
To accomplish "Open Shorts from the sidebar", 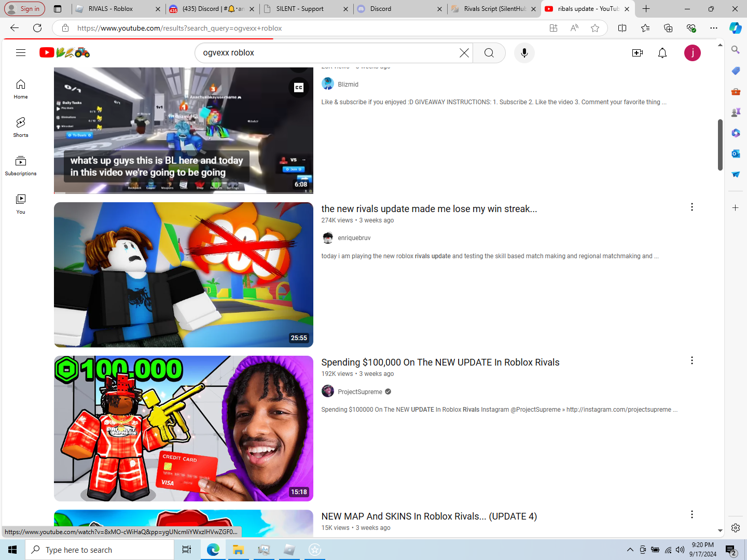I will (x=21, y=128).
